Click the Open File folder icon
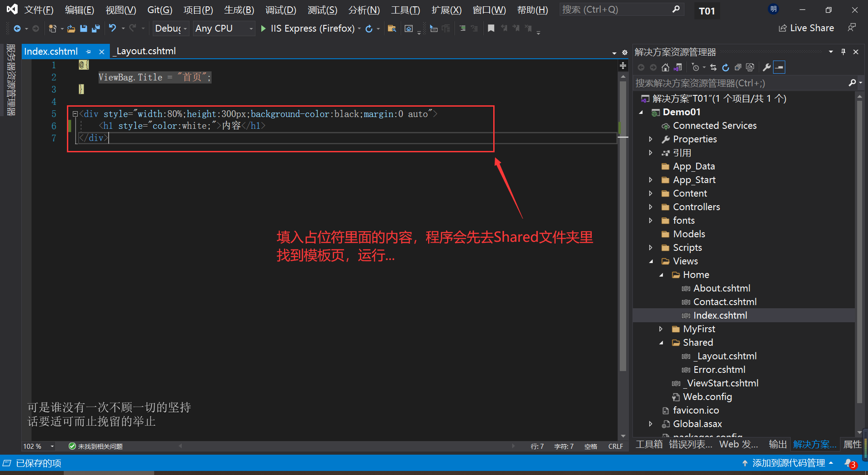Image resolution: width=868 pixels, height=475 pixels. click(71, 28)
